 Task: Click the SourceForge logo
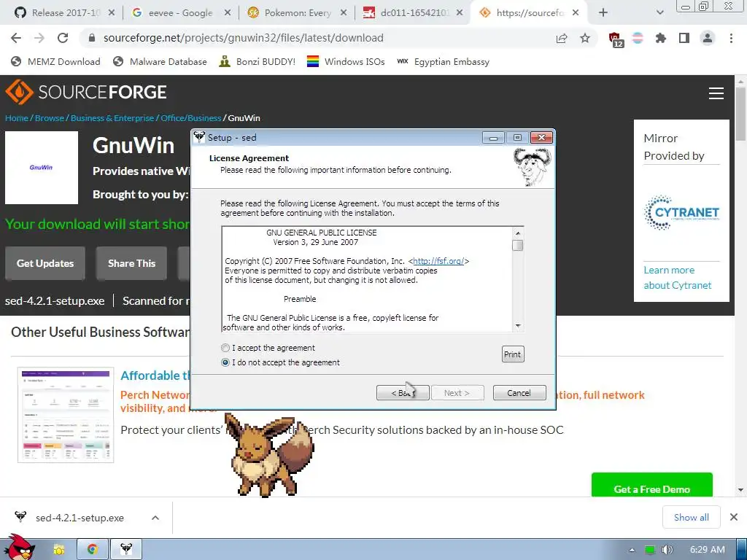point(86,92)
